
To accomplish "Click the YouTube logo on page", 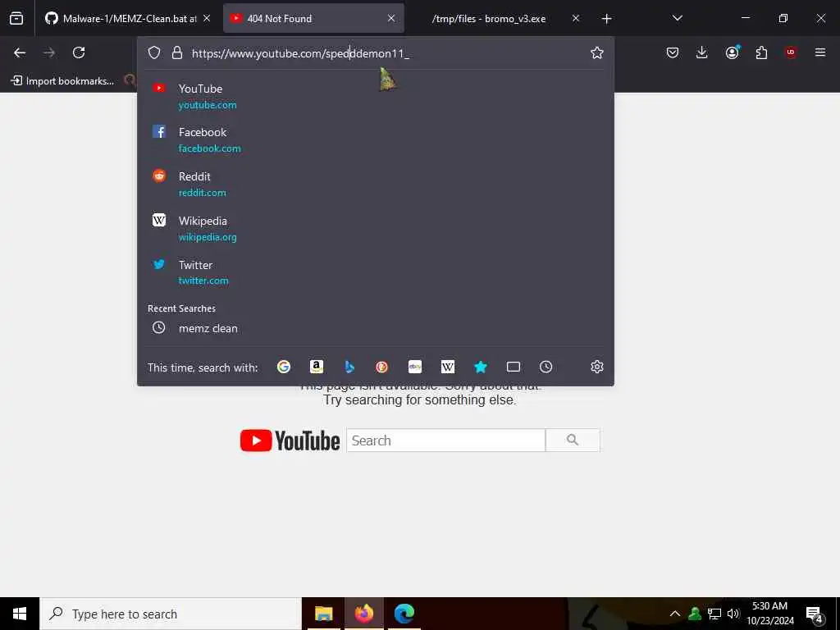I will tap(290, 441).
